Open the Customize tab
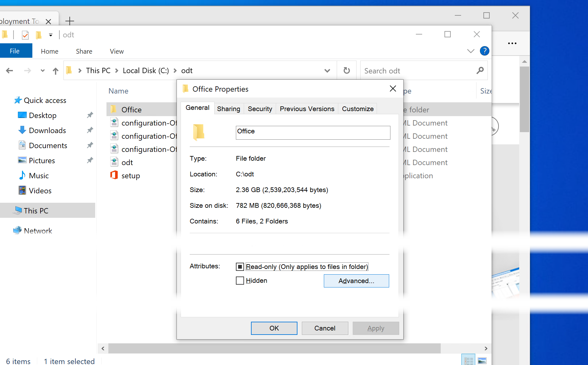The width and height of the screenshot is (588, 365). 357,109
